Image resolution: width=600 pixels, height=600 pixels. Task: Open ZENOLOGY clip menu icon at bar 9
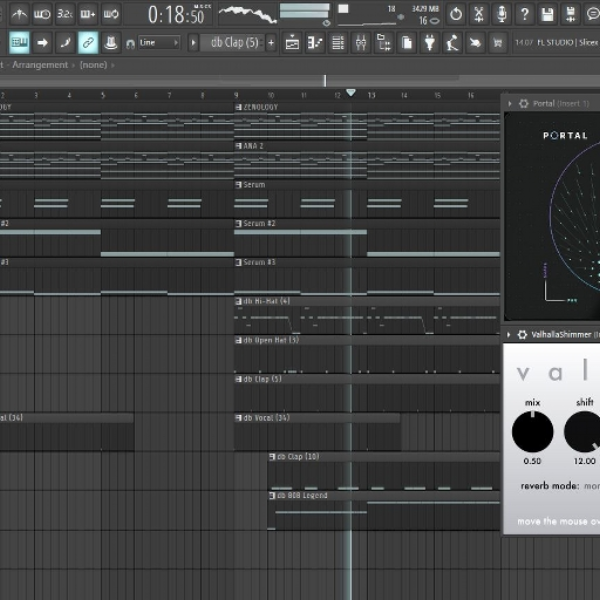click(x=238, y=107)
